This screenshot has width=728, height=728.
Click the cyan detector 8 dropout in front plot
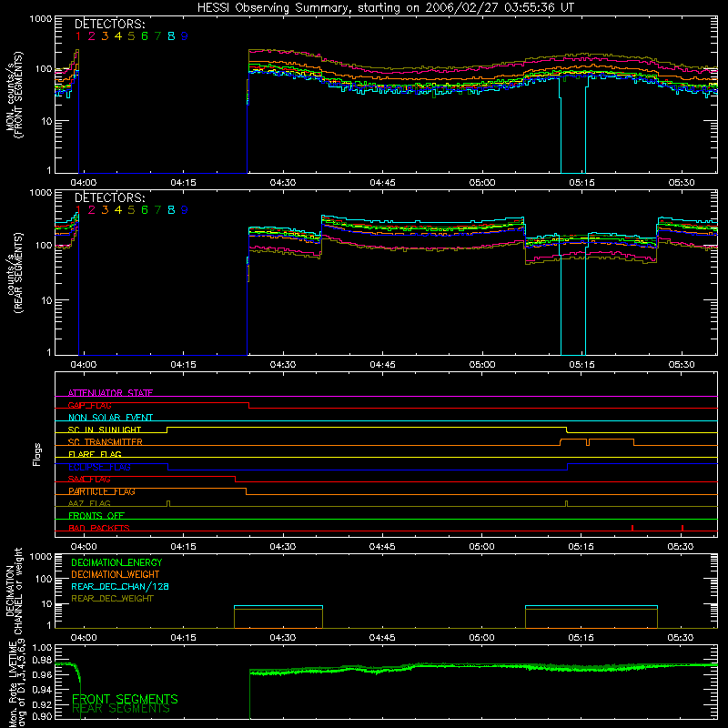(573, 126)
